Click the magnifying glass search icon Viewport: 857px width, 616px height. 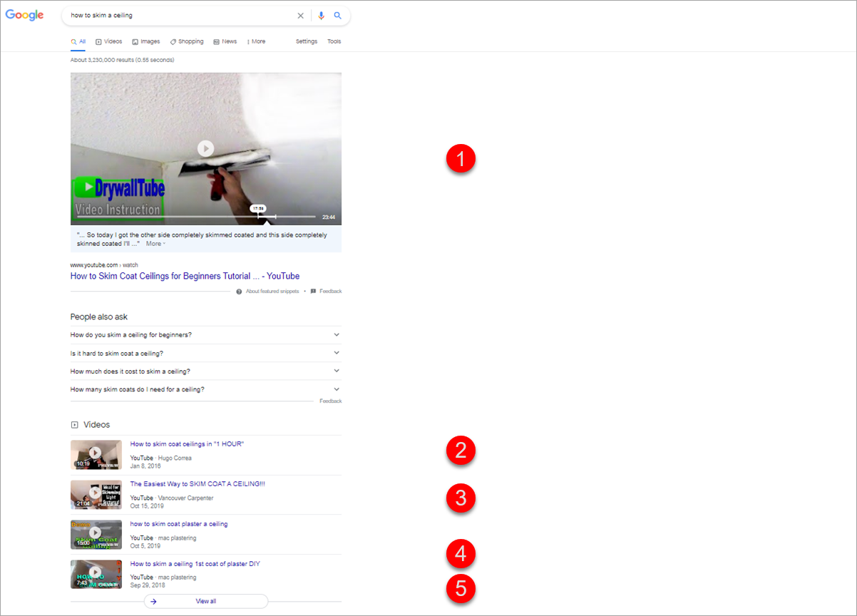(x=338, y=16)
